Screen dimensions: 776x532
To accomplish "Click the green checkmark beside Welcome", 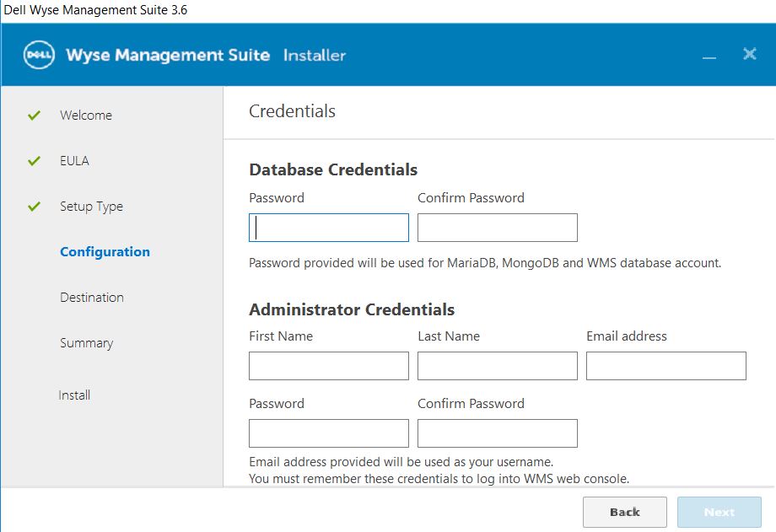I will [x=34, y=116].
